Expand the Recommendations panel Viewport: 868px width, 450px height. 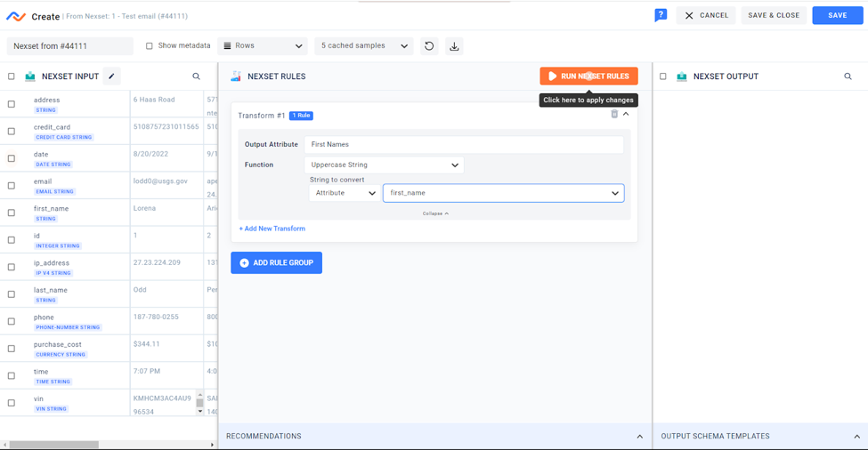[x=639, y=437]
